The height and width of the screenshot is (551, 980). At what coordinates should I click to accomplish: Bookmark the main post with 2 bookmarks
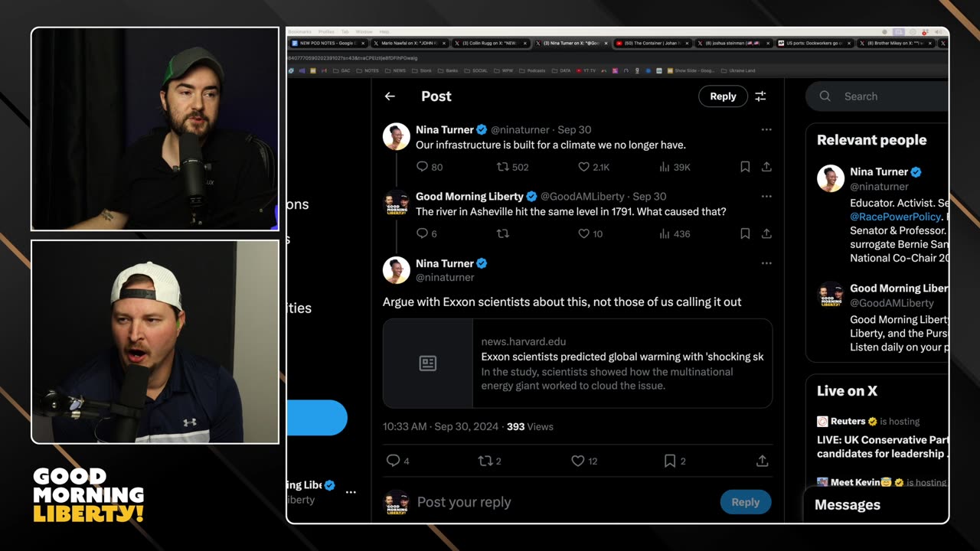point(675,461)
